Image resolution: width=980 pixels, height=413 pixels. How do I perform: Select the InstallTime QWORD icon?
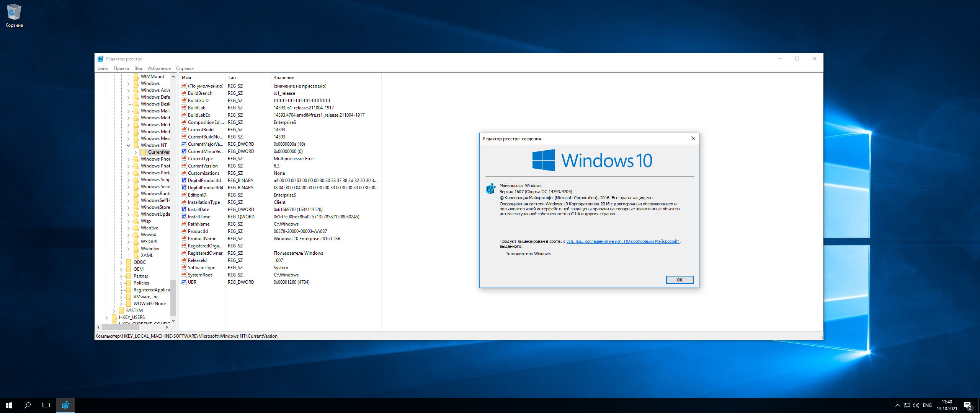(x=184, y=216)
